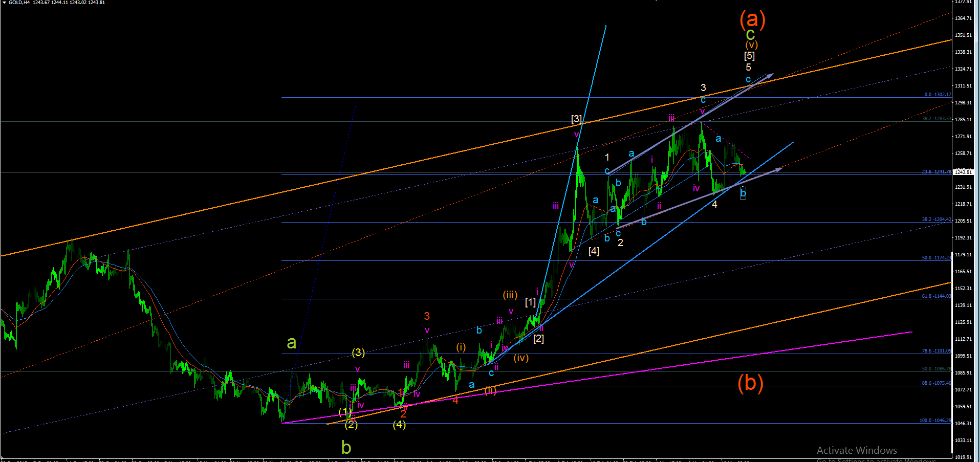Screen dimensions: 980x462
Task: Click price axis value 1033.11
Action: [x=963, y=441]
